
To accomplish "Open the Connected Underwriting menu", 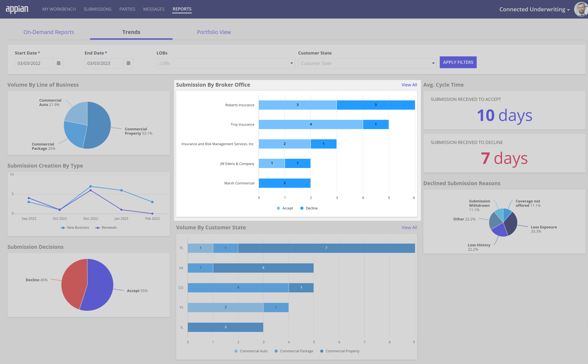I will click(x=534, y=9).
